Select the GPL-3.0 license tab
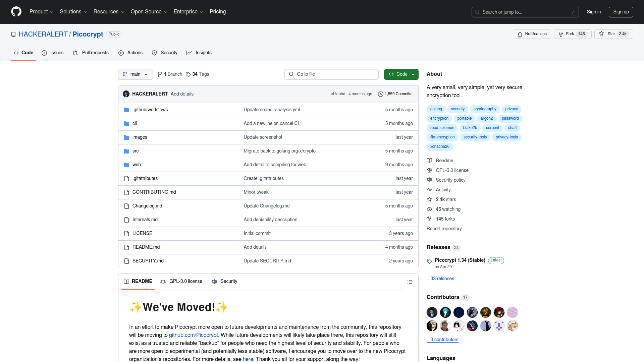 [x=182, y=281]
